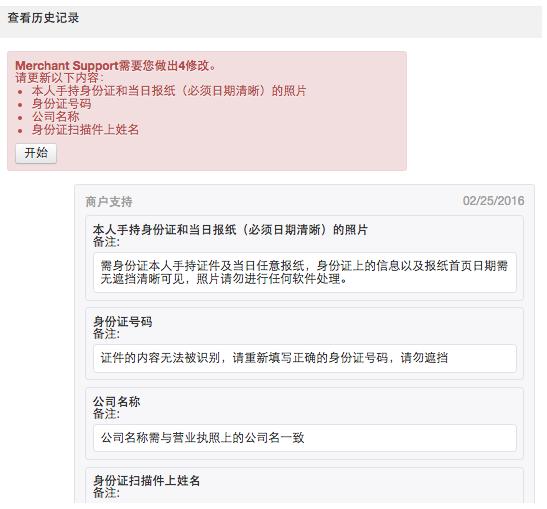Click the 开始 button
547x509 pixels.
tap(36, 153)
